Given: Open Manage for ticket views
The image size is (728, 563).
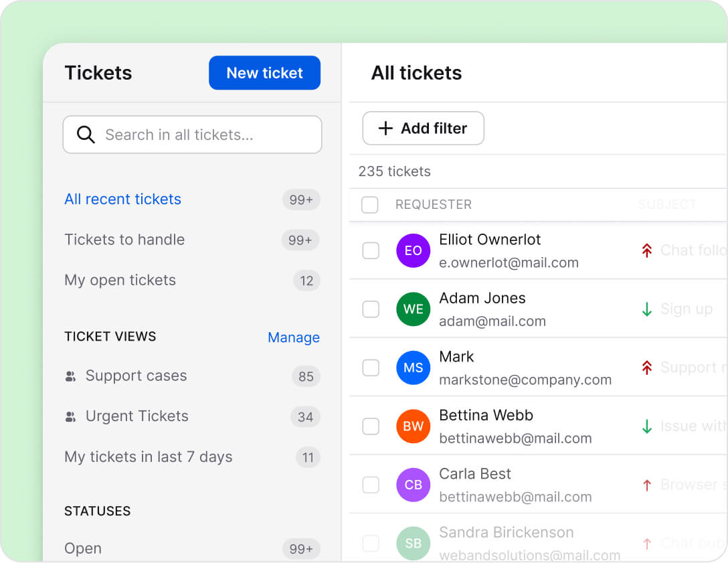Looking at the screenshot, I should click(x=294, y=337).
